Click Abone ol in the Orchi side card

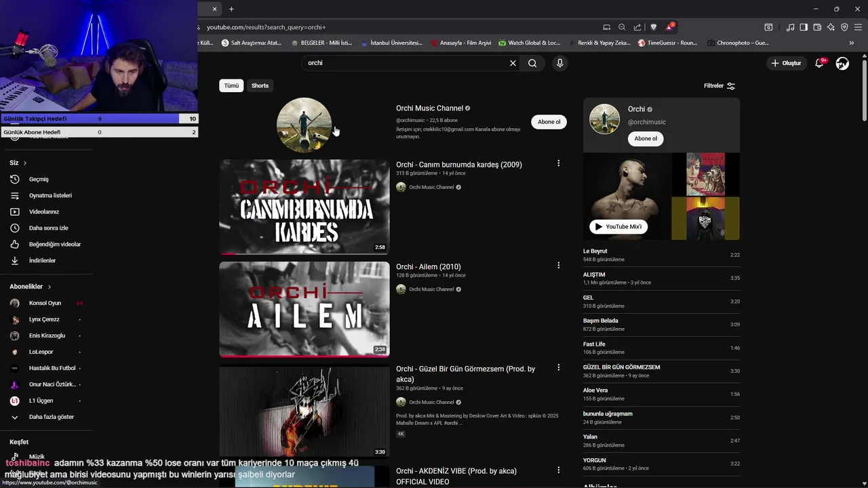tap(646, 138)
